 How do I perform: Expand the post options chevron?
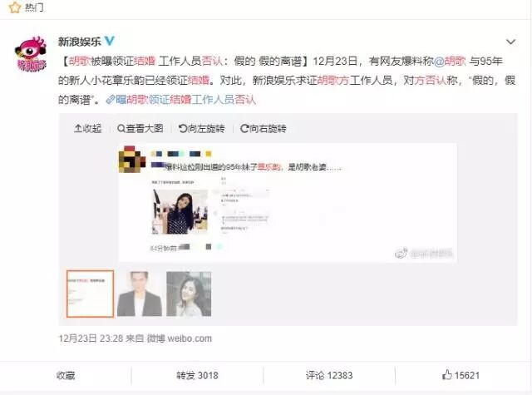[510, 42]
